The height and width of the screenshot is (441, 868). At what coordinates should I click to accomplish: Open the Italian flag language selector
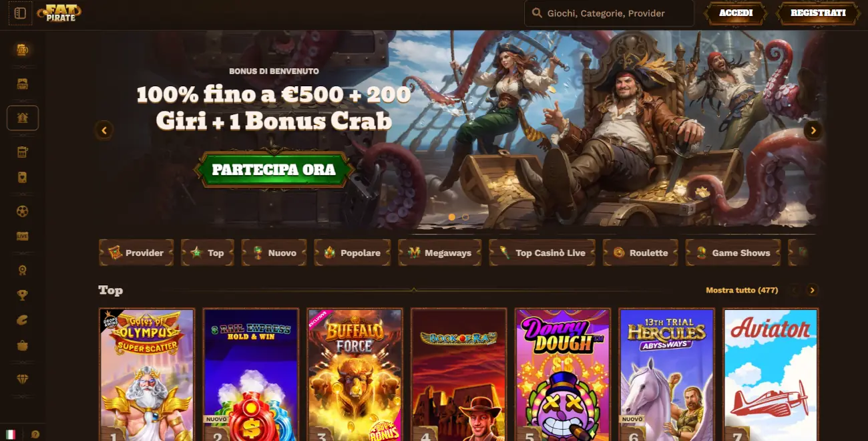pos(11,434)
